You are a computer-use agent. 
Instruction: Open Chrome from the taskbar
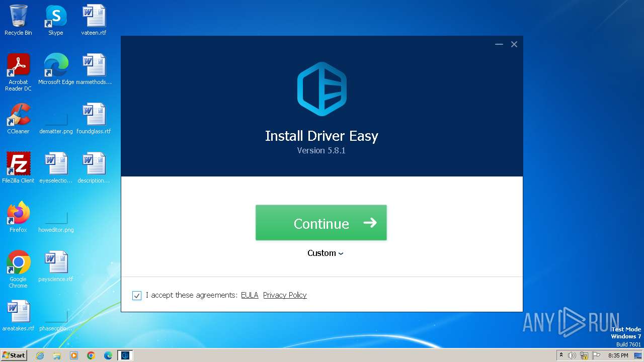(91, 355)
